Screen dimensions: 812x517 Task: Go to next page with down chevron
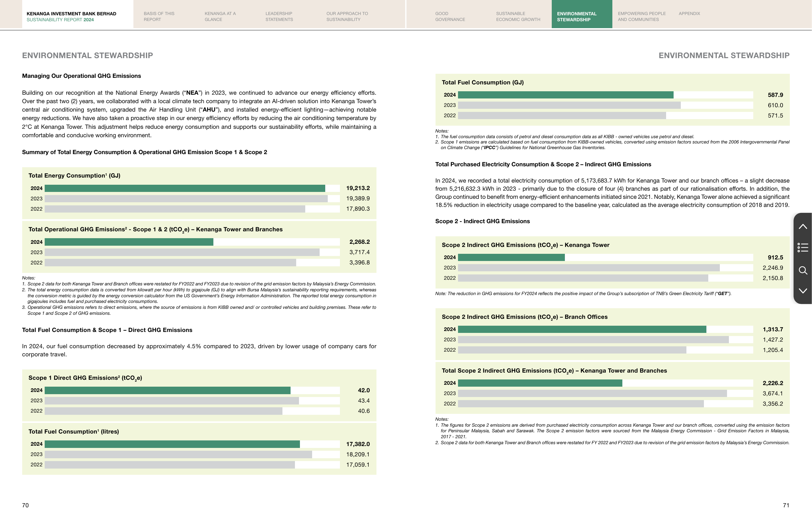pos(803,291)
